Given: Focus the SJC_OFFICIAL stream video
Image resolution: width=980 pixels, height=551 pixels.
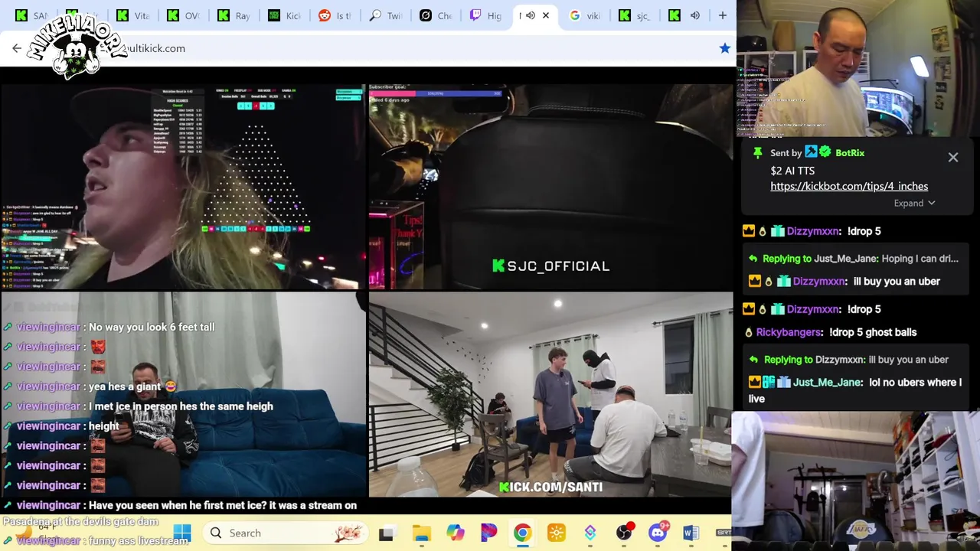Looking at the screenshot, I should point(550,187).
